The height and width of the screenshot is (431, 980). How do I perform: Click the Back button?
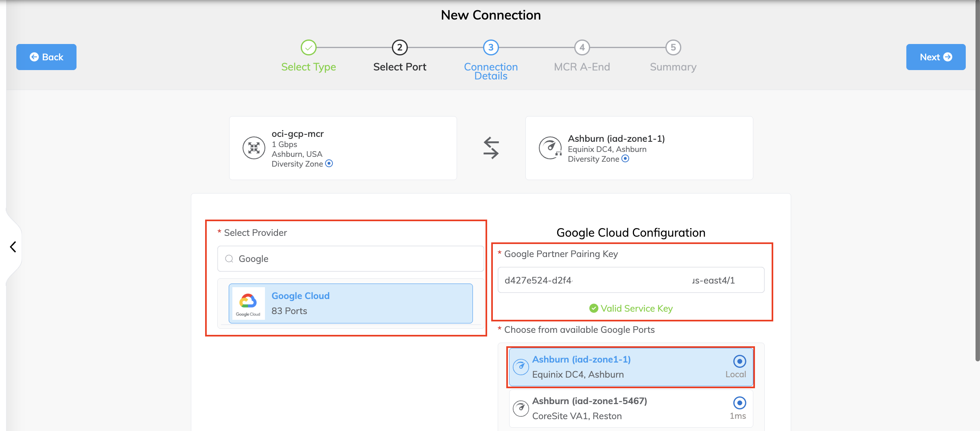pos(46,57)
